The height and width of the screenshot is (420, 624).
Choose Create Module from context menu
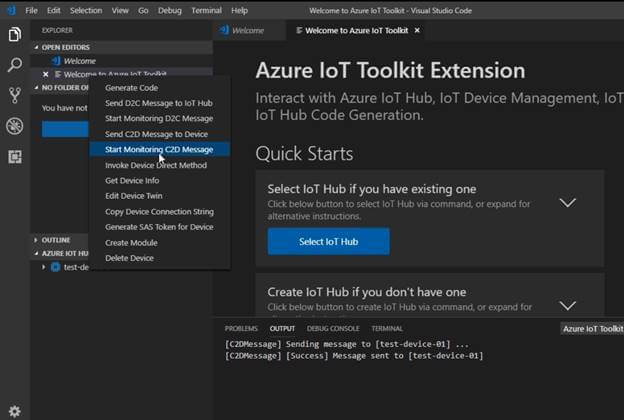point(131,243)
